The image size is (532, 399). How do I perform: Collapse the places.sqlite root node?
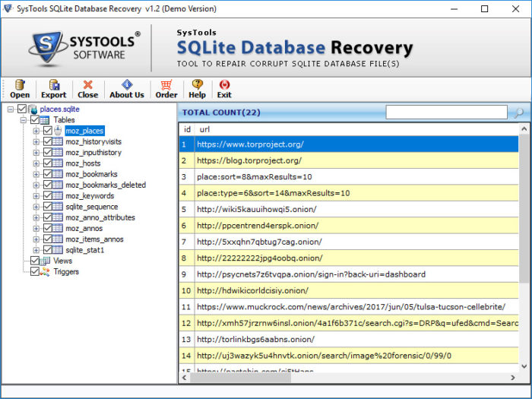click(11, 109)
